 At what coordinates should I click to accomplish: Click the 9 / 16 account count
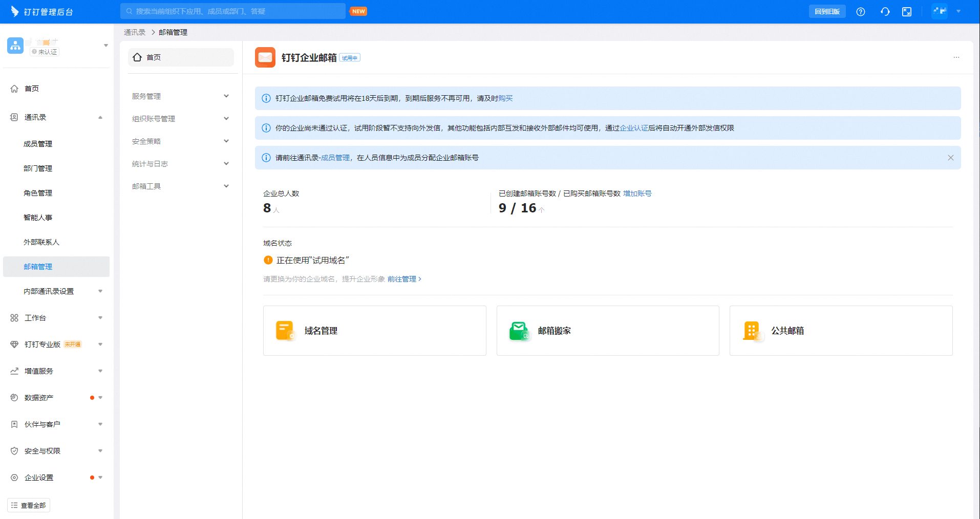[x=518, y=208]
